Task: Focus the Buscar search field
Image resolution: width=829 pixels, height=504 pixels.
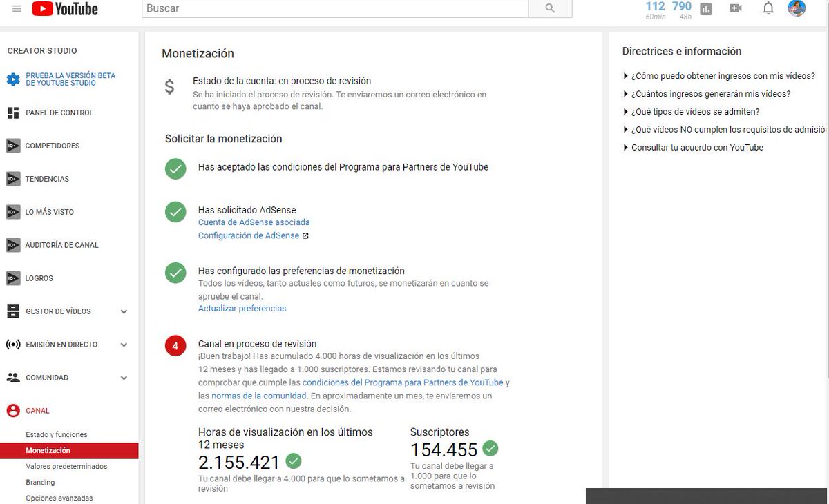Action: click(x=335, y=8)
